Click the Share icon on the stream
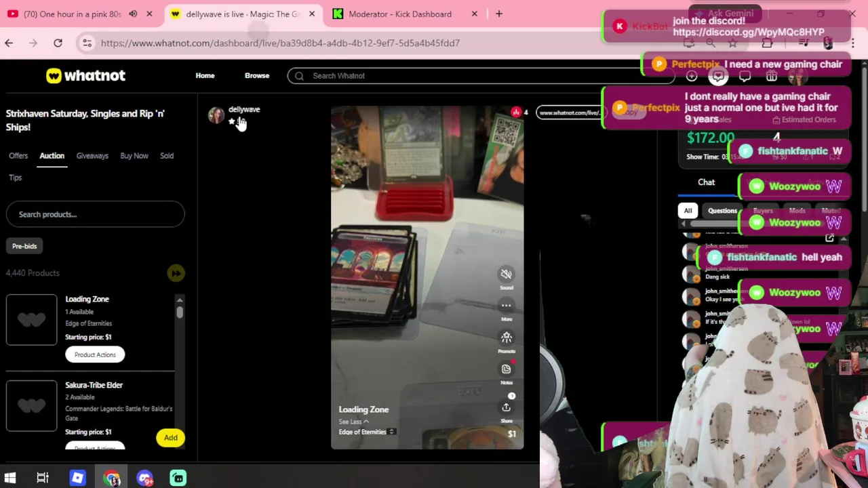 [x=506, y=407]
